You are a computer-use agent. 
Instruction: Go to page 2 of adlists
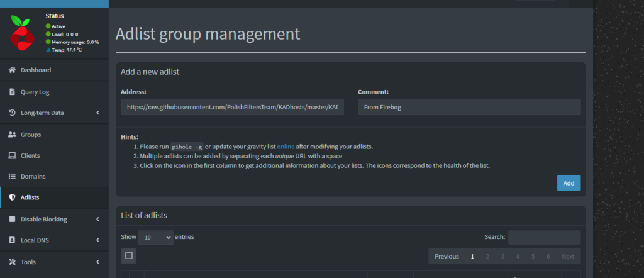pos(487,257)
